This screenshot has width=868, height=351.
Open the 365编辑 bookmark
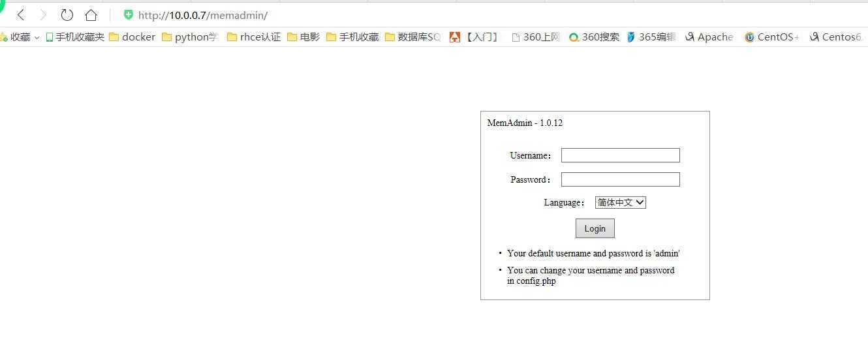pyautogui.click(x=651, y=37)
